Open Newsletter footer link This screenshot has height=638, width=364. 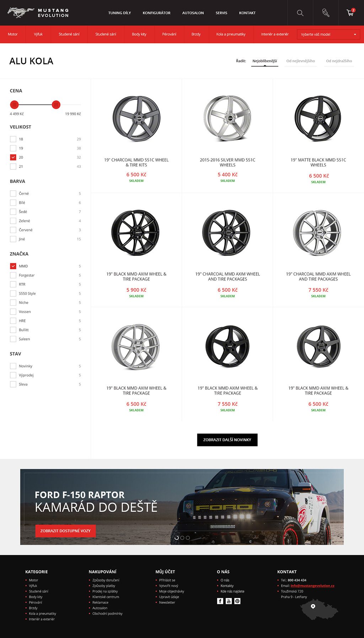(167, 602)
